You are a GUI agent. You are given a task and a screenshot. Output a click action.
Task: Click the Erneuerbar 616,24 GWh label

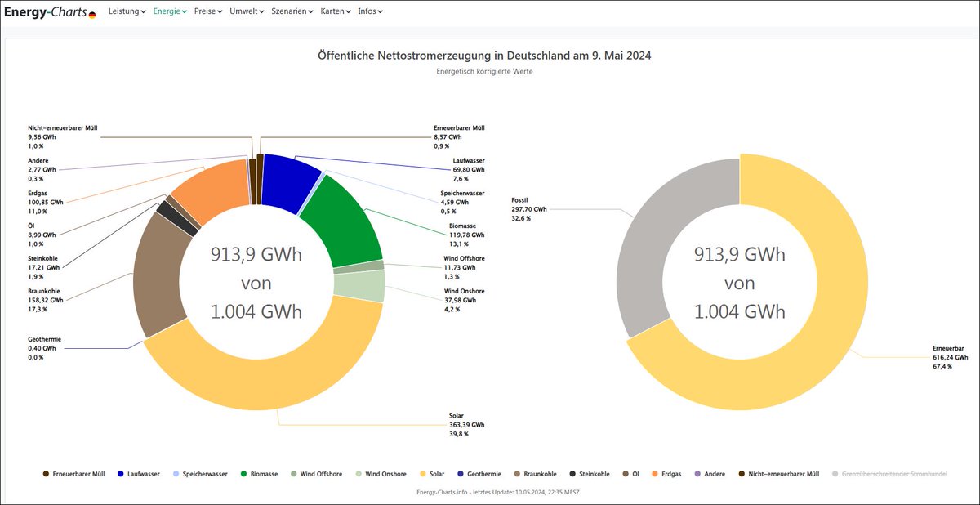(x=951, y=357)
